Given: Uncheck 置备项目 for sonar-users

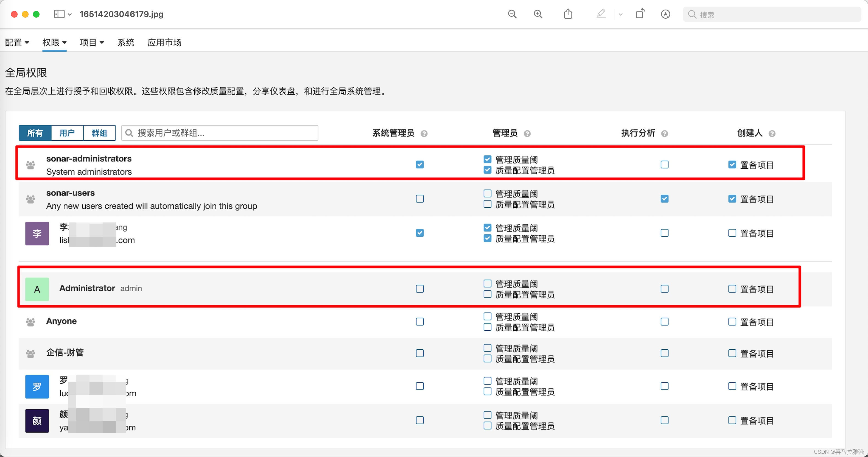Looking at the screenshot, I should pyautogui.click(x=732, y=199).
